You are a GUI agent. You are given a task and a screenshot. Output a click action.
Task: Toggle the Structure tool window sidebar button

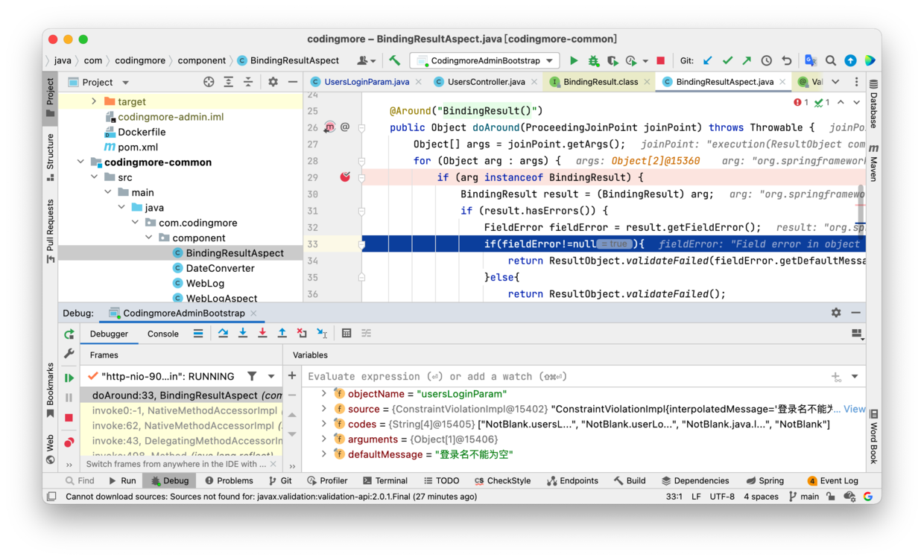point(50,156)
